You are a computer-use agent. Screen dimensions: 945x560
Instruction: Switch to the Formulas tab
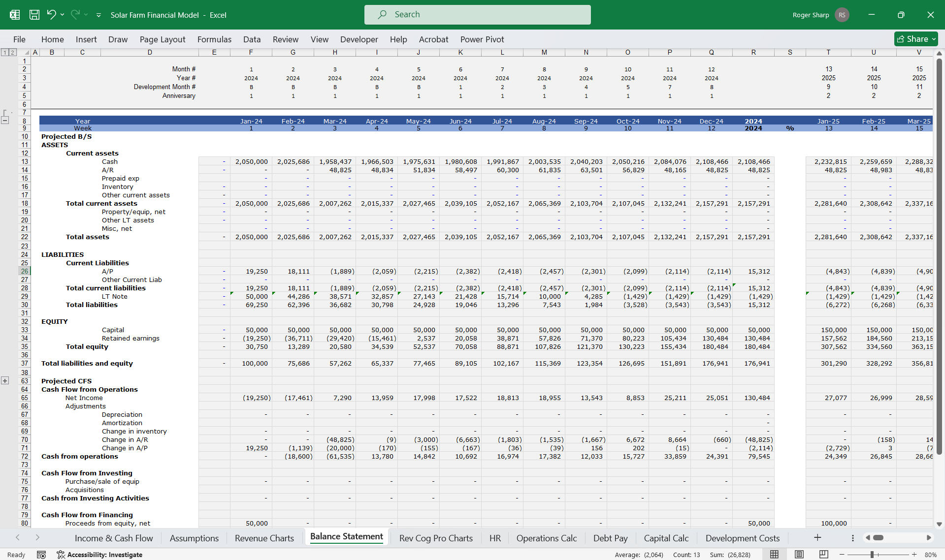tap(214, 39)
